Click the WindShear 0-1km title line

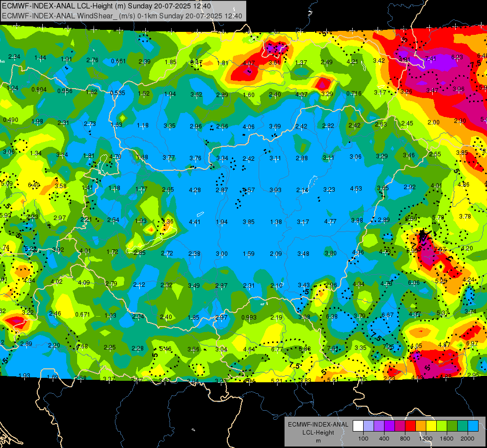(122, 16)
